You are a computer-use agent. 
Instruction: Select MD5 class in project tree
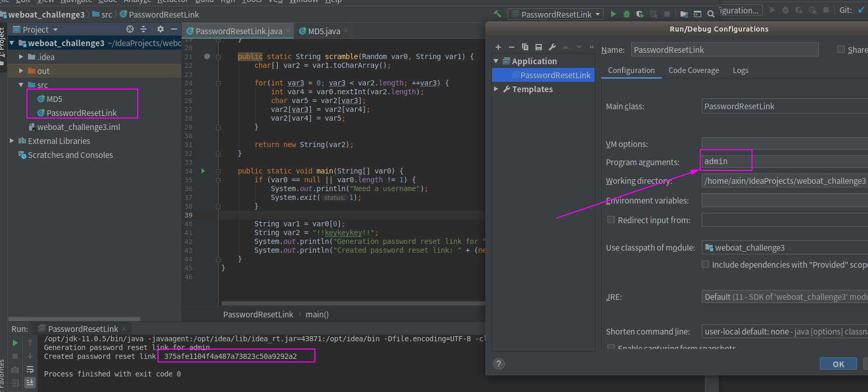(x=54, y=99)
